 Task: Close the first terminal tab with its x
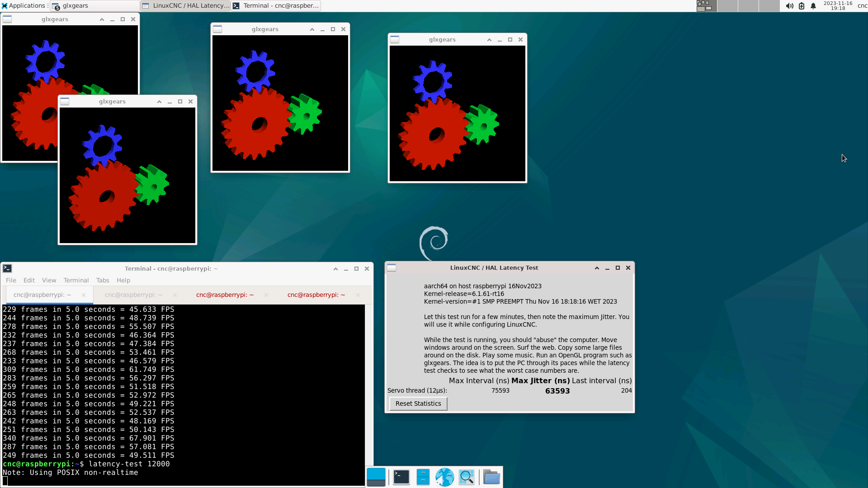tap(84, 295)
